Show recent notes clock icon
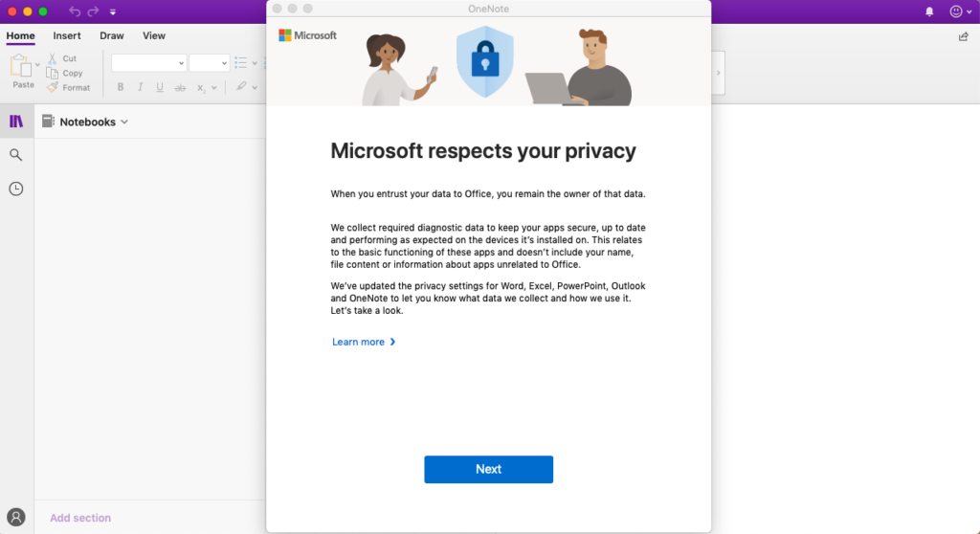The height and width of the screenshot is (534, 980). point(16,189)
